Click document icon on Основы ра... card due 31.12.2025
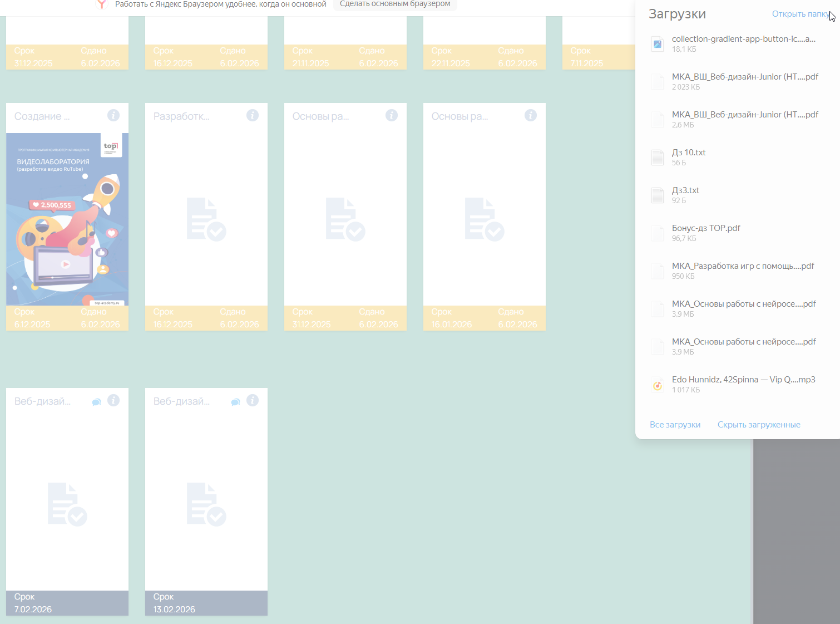Image resolution: width=840 pixels, height=624 pixels. [x=345, y=219]
